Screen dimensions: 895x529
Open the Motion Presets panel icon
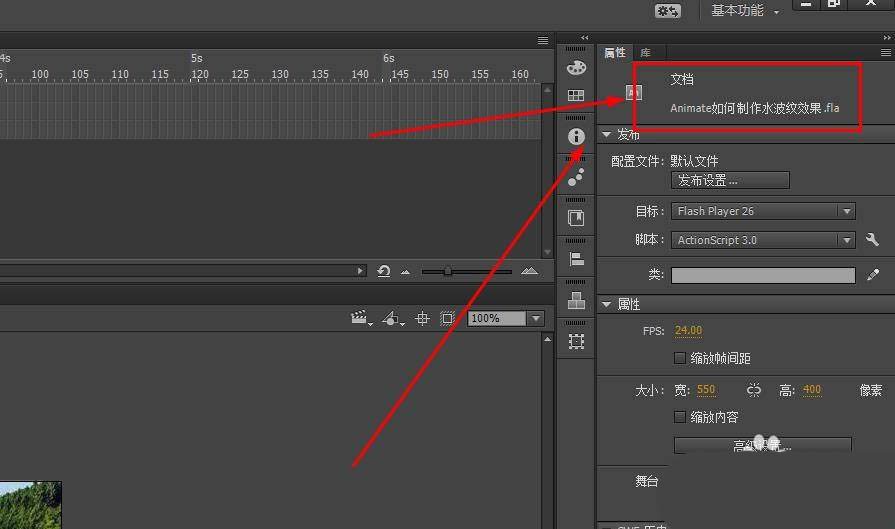(x=576, y=177)
